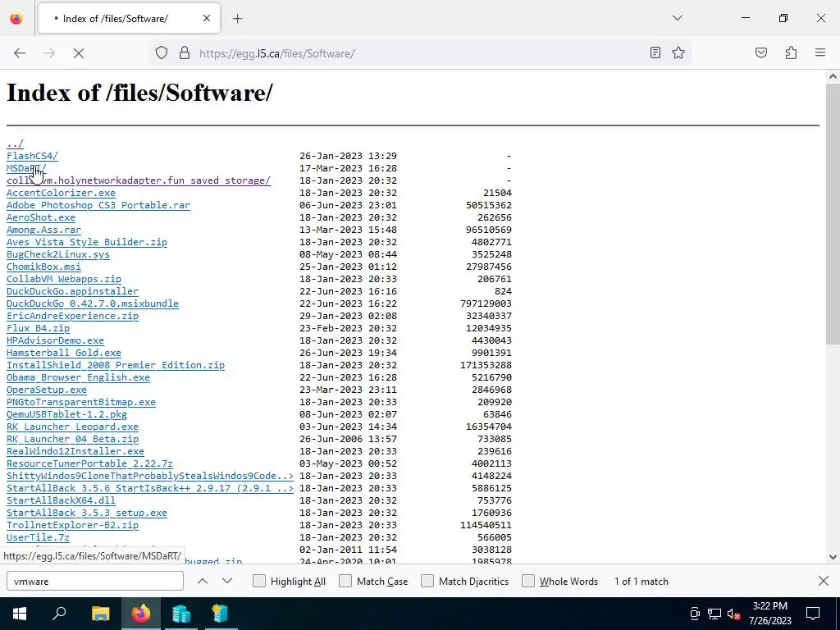Download Adobe_Photoshop_CS3_Portable.rar
This screenshot has width=840, height=630.
click(x=98, y=205)
